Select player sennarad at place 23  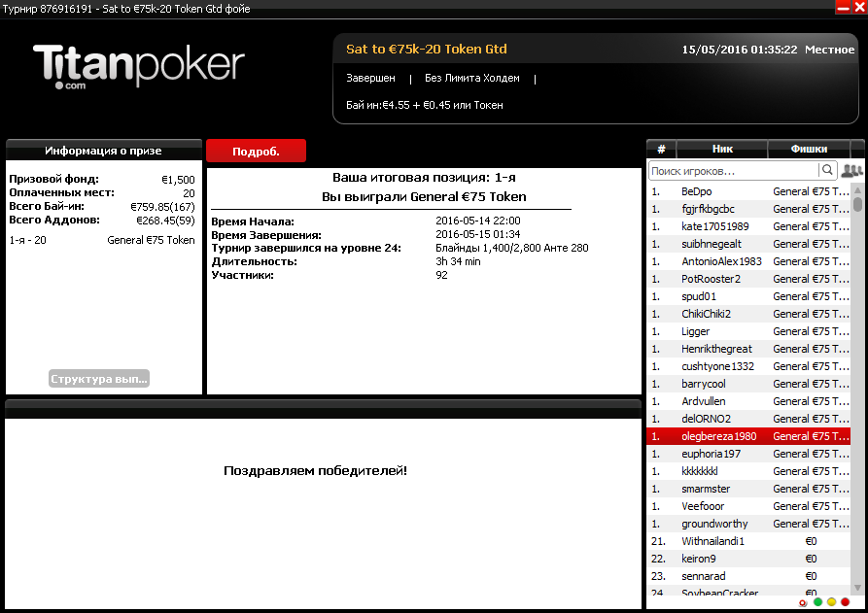(748, 576)
